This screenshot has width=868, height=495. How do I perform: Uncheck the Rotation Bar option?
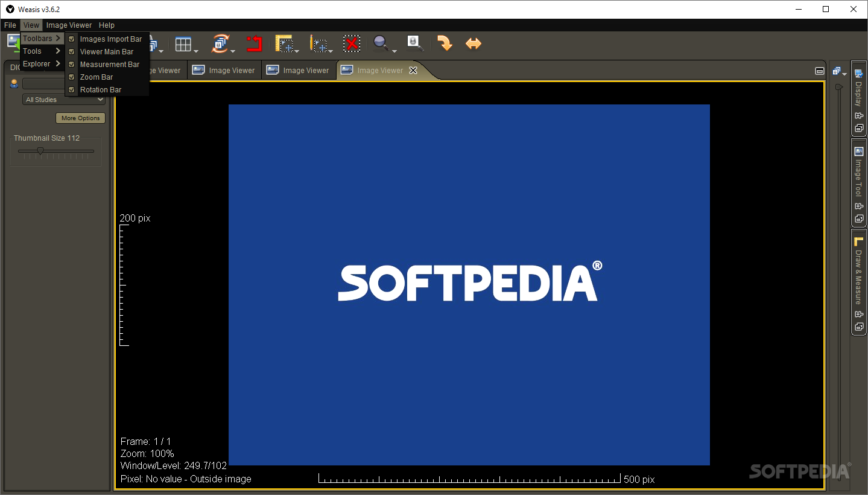tap(72, 90)
